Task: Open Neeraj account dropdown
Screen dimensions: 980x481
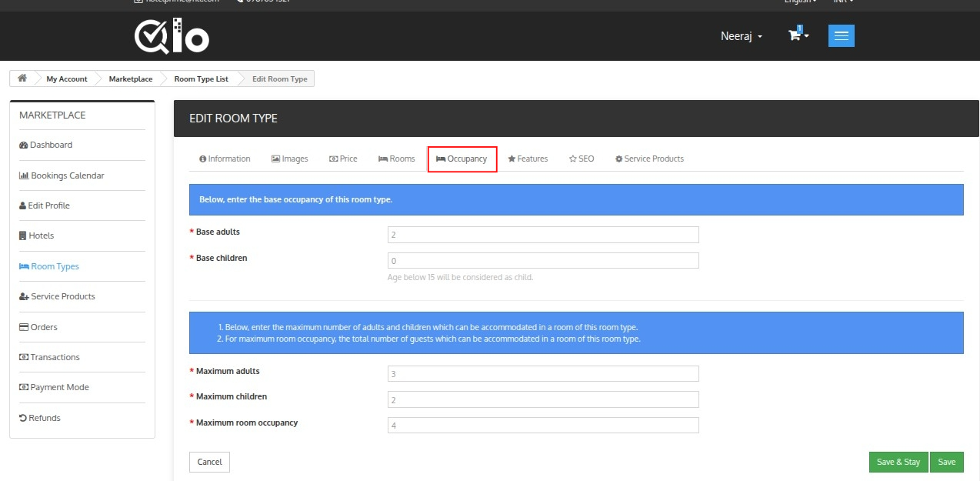Action: click(x=742, y=36)
